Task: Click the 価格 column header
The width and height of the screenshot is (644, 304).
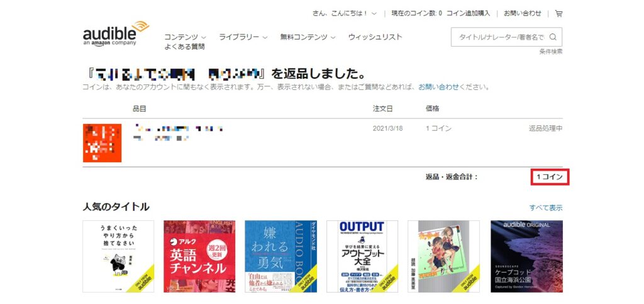Action: [433, 109]
